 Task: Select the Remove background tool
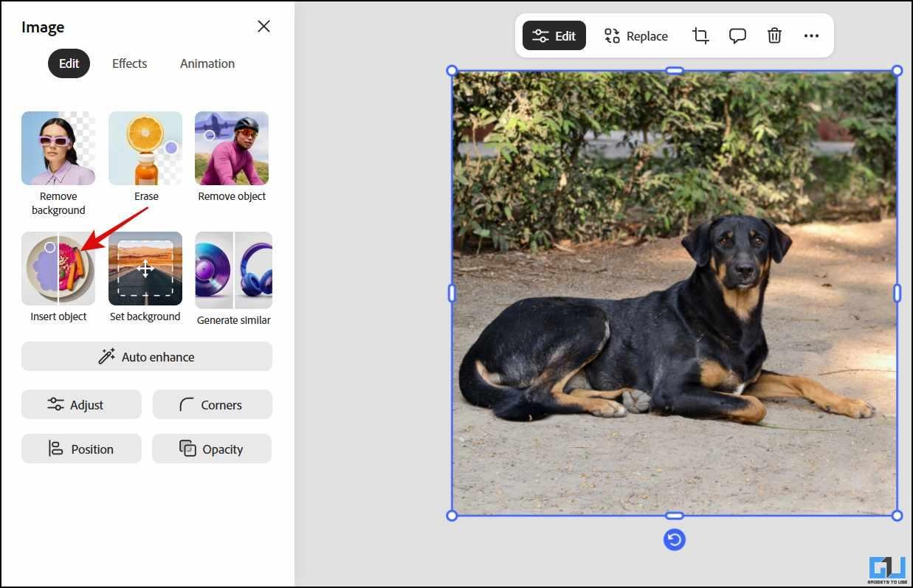pos(58,148)
